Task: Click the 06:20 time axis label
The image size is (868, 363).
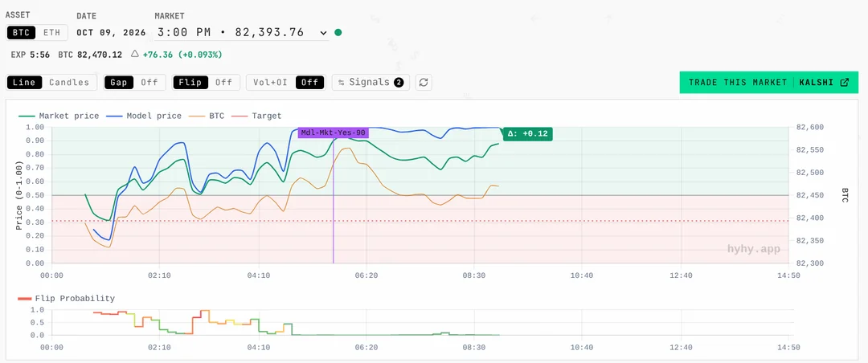Action: [x=366, y=275]
